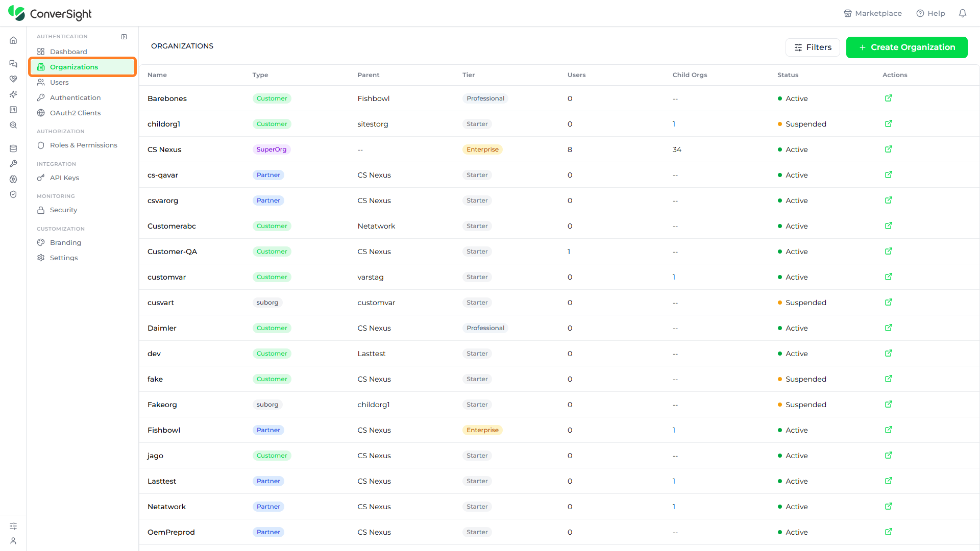980x551 pixels.
Task: Click the Name column header
Action: click(x=157, y=75)
